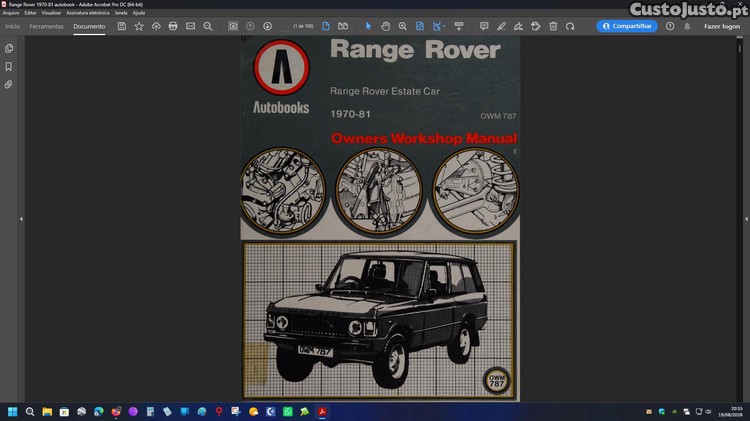The image size is (750, 421).
Task: Click the page number field
Action: (x=303, y=26)
